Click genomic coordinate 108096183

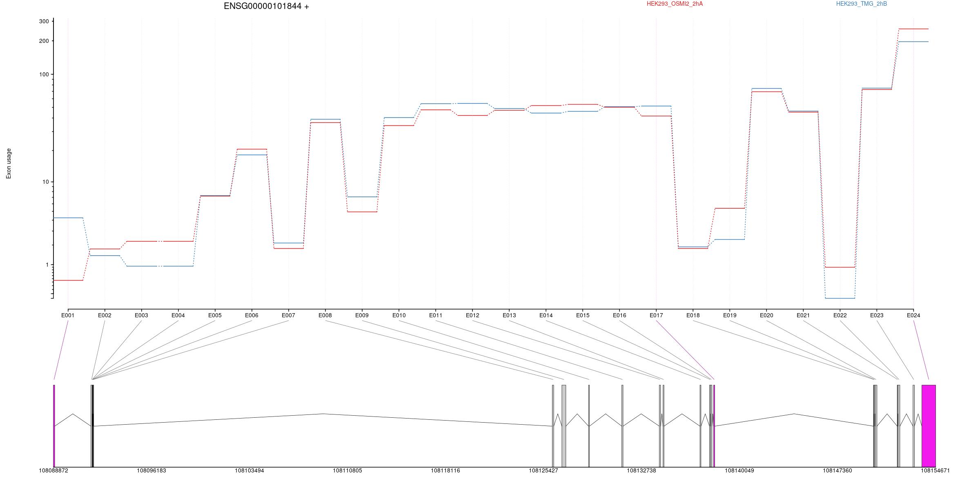point(151,471)
